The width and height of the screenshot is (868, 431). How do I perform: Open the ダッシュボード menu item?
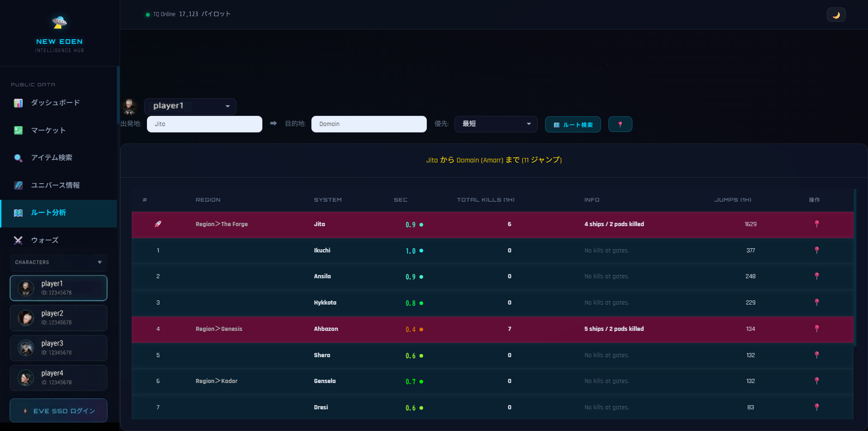tap(55, 103)
